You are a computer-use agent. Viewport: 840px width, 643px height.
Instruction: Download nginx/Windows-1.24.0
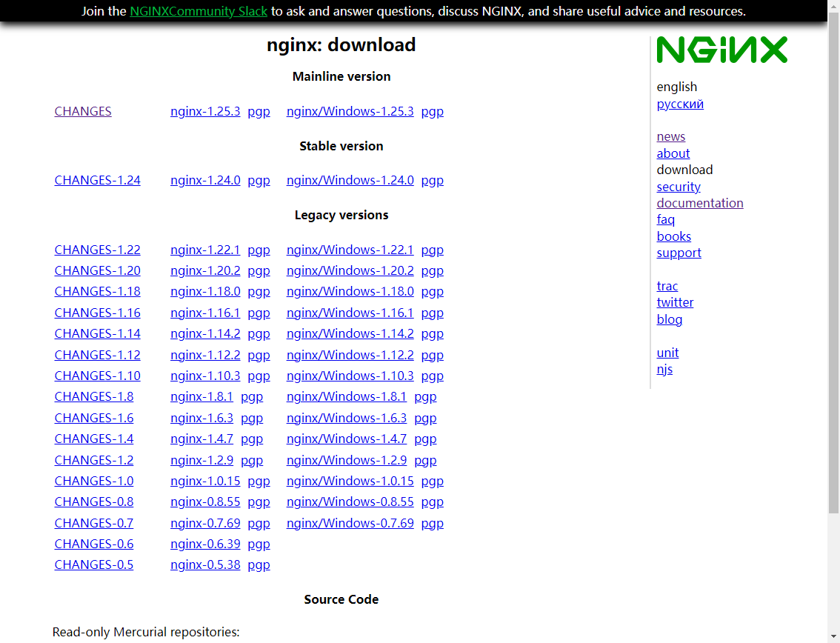click(x=350, y=181)
